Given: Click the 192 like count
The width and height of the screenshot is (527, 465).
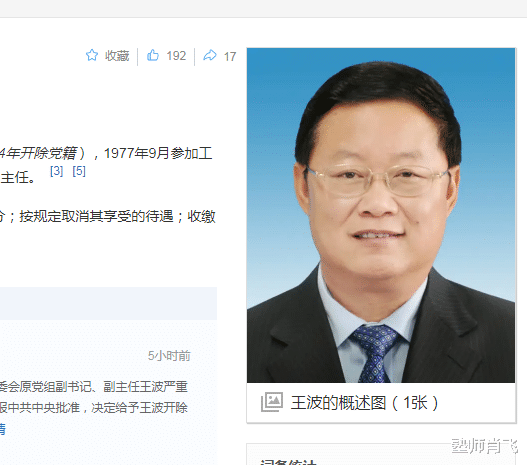Looking at the screenshot, I should point(176,56).
